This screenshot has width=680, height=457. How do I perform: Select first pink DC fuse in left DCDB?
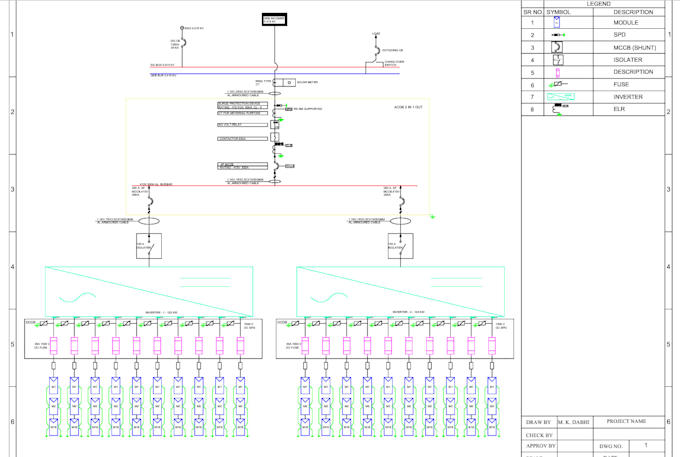pos(54,346)
